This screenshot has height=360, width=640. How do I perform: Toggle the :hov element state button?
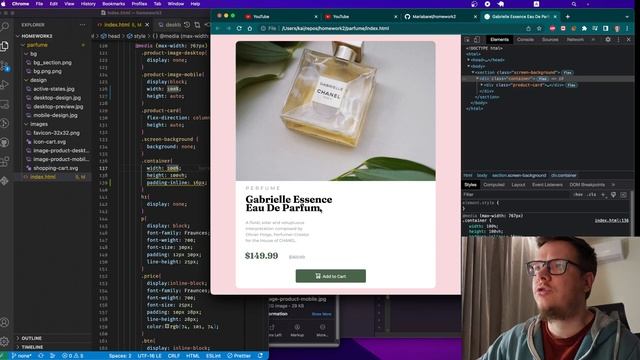tap(578, 195)
